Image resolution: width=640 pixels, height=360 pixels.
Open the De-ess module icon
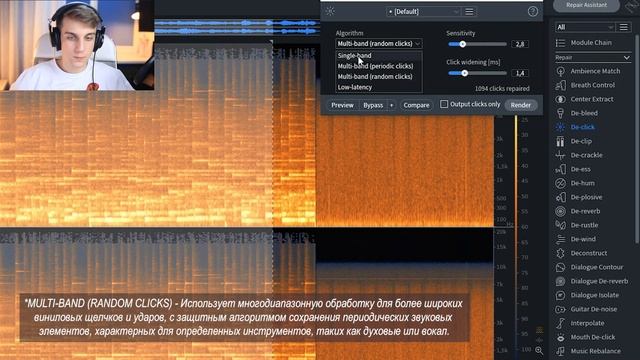click(x=560, y=169)
